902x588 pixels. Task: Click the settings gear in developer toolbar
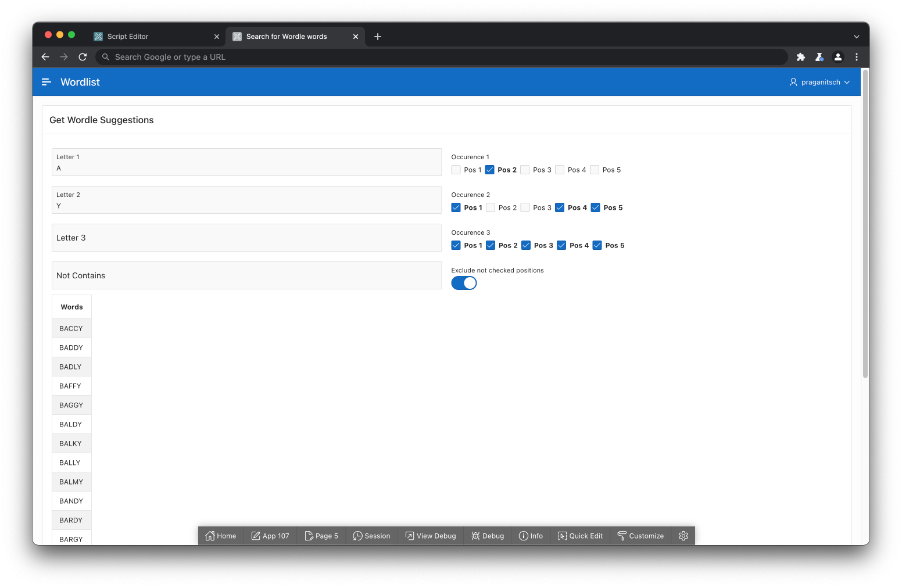click(x=683, y=536)
